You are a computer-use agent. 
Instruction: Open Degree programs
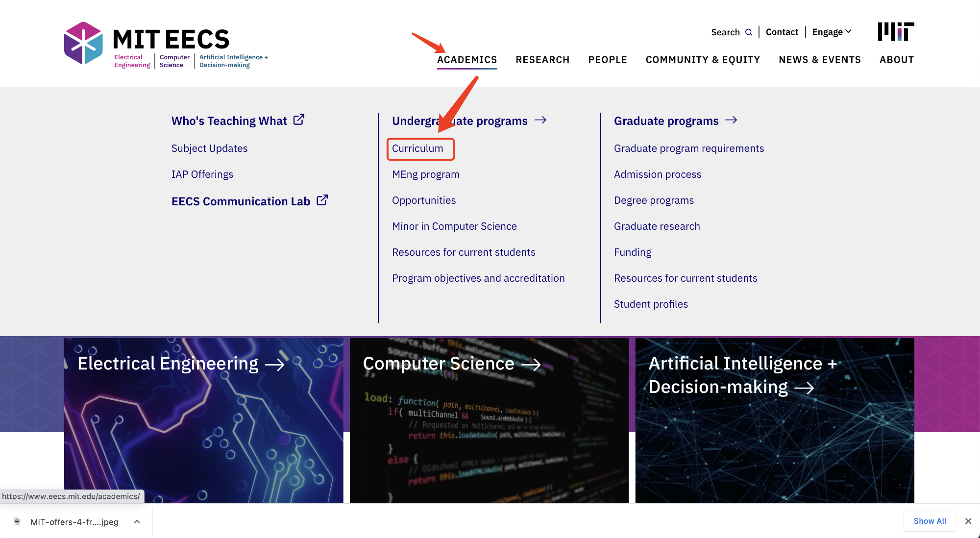[654, 200]
